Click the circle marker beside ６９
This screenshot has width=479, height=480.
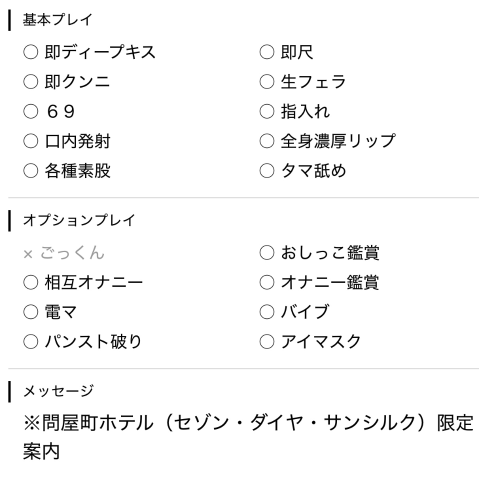pos(30,112)
